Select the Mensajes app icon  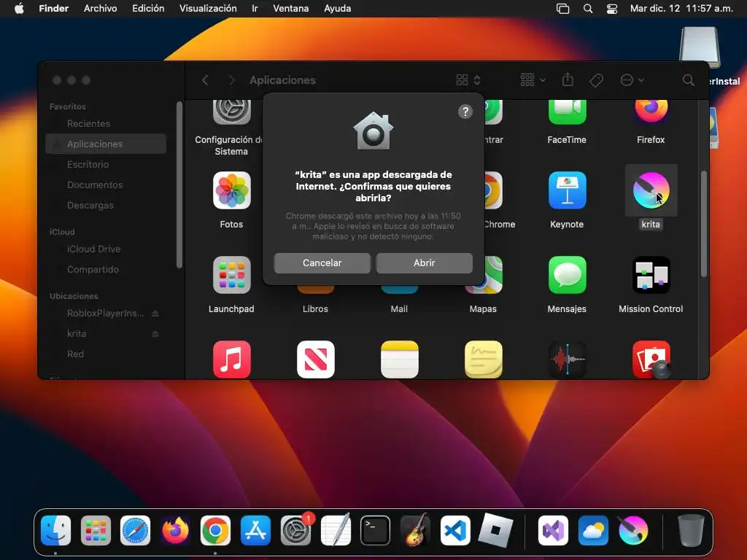tap(567, 275)
